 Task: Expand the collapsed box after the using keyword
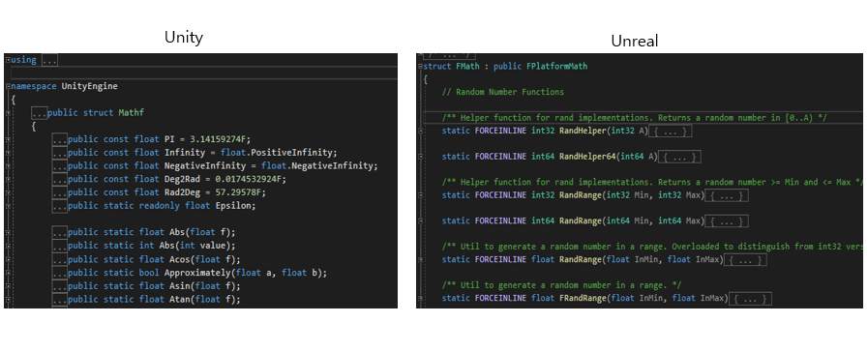(x=49, y=60)
